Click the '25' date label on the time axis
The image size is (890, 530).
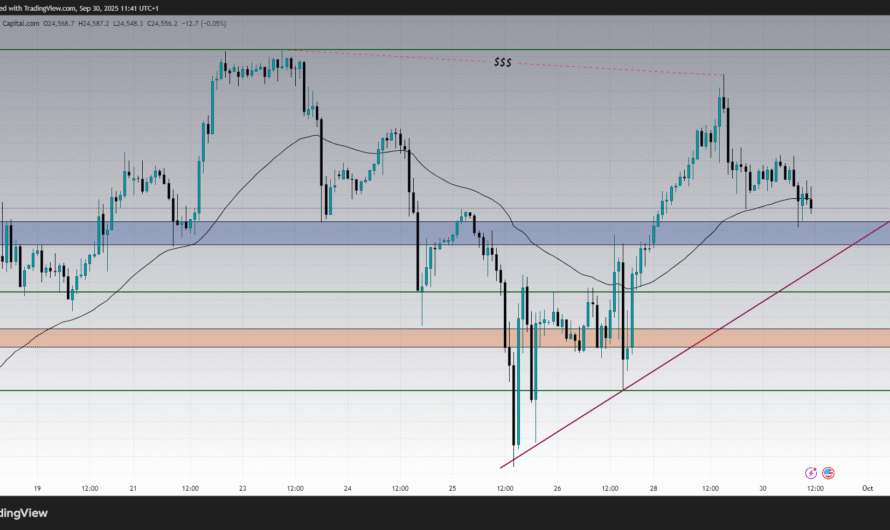[452, 488]
